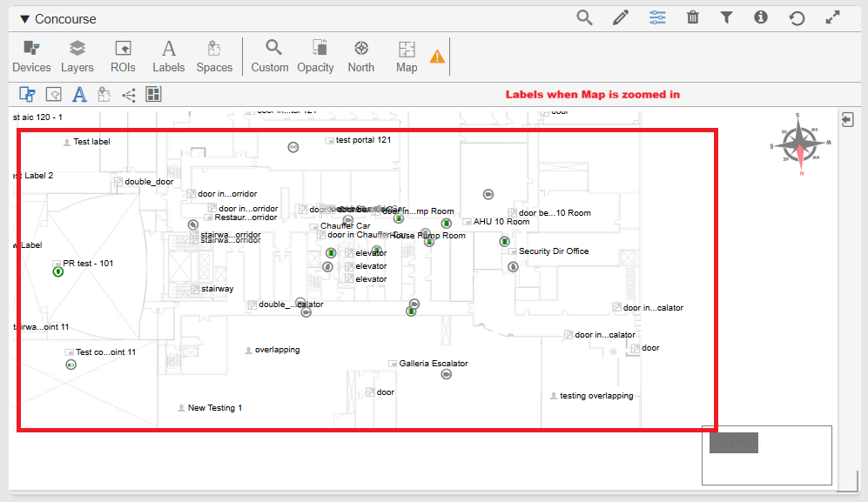Open the Devices toolbar option
868x502 pixels.
pos(31,57)
